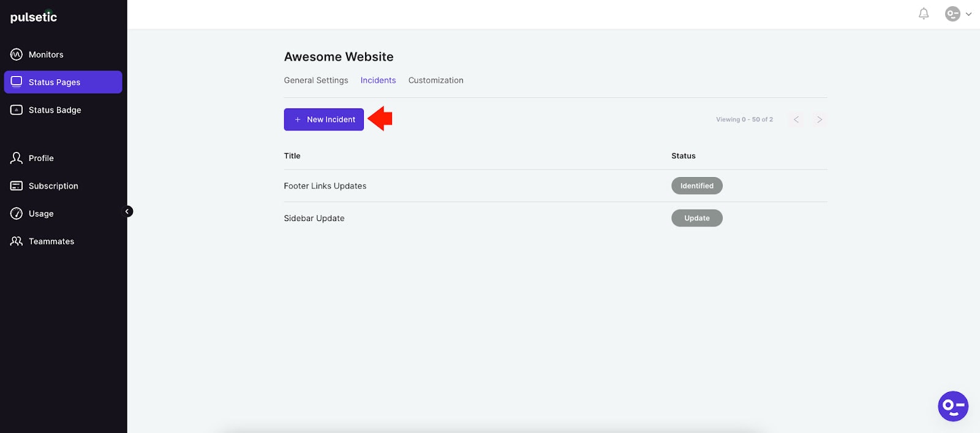Screen dimensions: 980x433
Task: Click the Usage gauge icon
Action: [17, 214]
